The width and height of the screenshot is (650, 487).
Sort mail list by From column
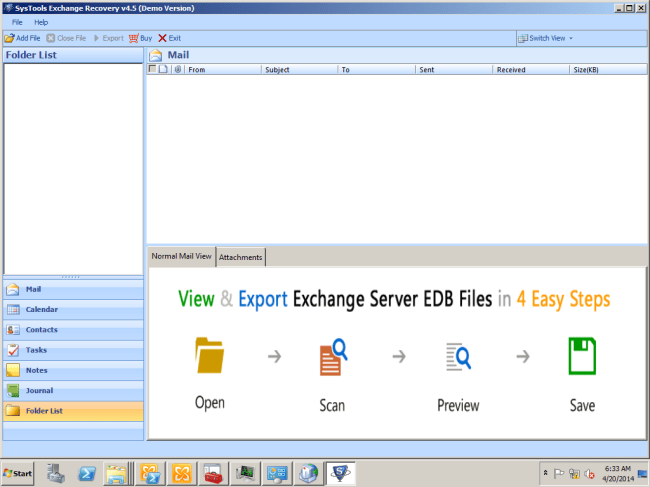[x=223, y=70]
